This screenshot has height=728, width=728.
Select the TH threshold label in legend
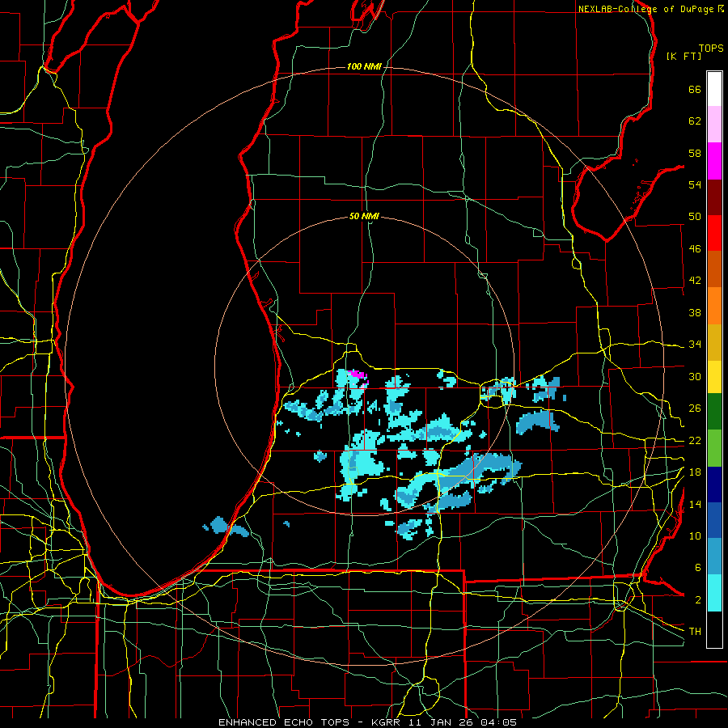pos(695,631)
